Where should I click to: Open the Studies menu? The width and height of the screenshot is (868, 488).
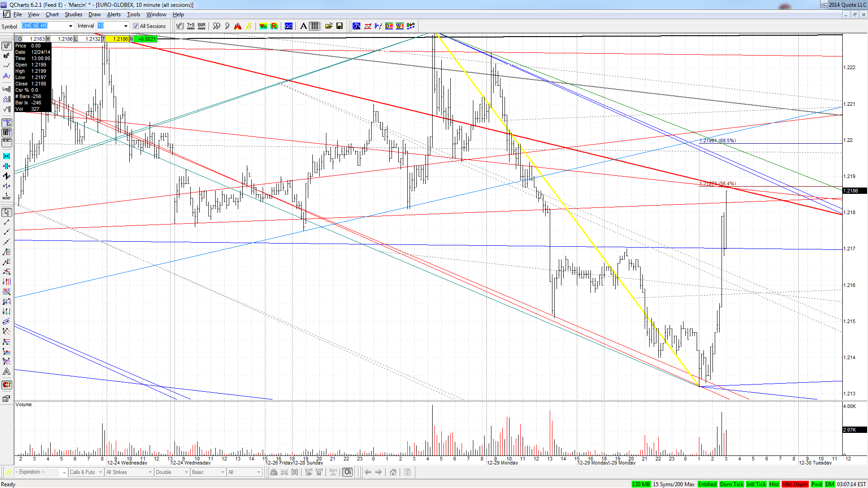74,14
